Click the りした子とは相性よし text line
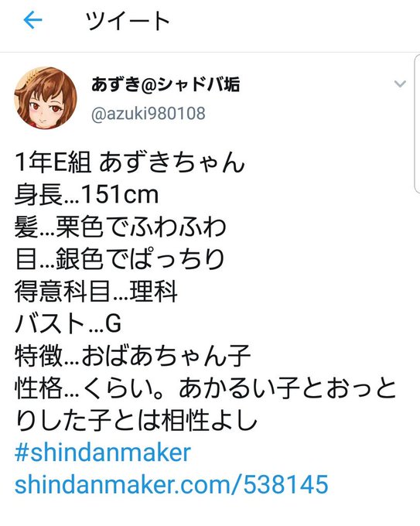The width and height of the screenshot is (420, 526). tap(136, 420)
